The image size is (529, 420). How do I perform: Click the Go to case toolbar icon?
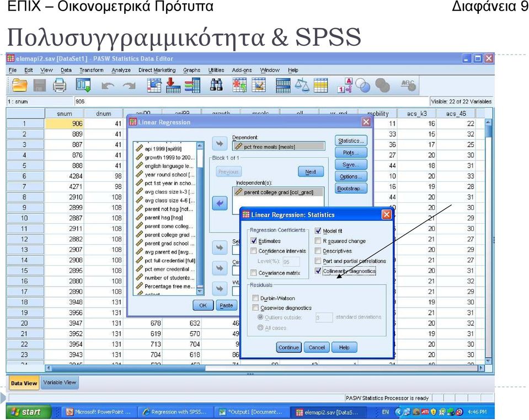(x=154, y=85)
